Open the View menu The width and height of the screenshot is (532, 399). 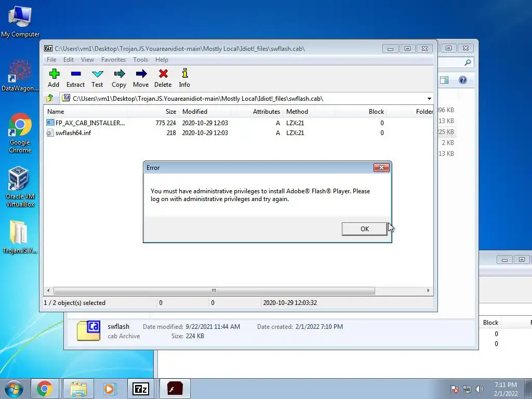click(x=87, y=60)
